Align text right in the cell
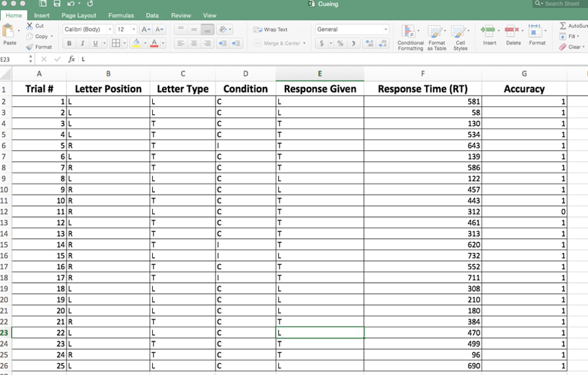The height and width of the screenshot is (375, 588). pos(207,43)
